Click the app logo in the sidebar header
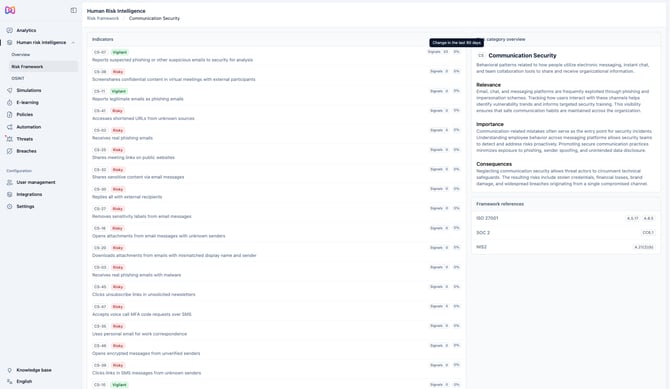 coord(10,10)
